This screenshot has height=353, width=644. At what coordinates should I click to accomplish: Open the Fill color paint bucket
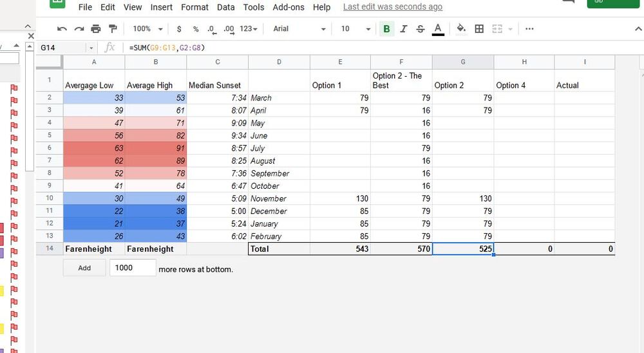(x=461, y=29)
